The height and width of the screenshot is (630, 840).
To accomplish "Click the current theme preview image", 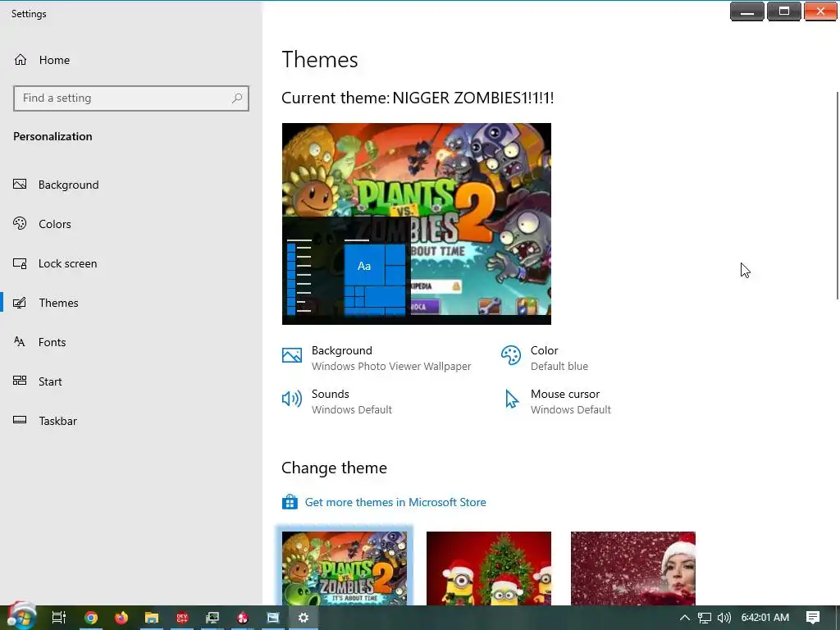I will tap(416, 224).
